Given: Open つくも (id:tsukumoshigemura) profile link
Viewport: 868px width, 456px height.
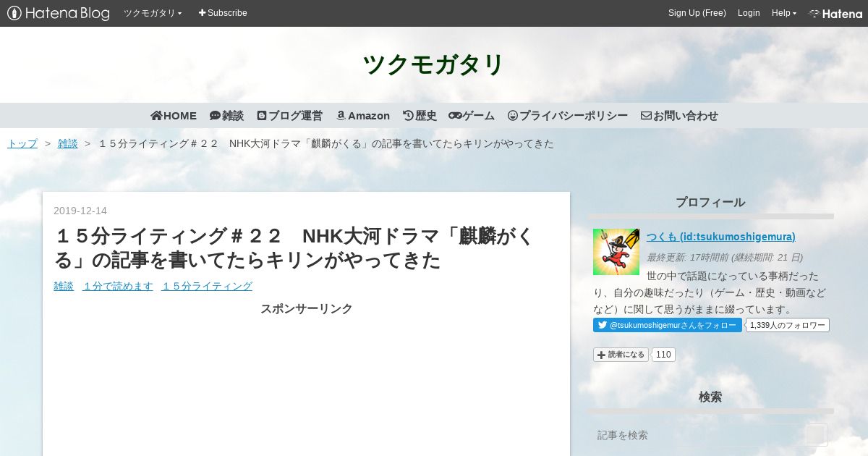Looking at the screenshot, I should click(721, 237).
